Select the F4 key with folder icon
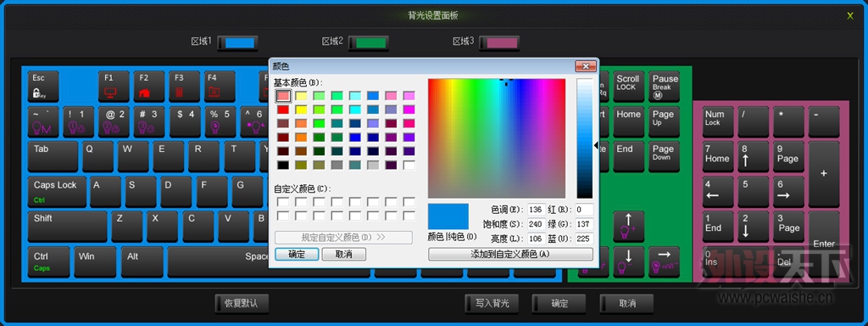The height and width of the screenshot is (326, 868). click(x=220, y=87)
